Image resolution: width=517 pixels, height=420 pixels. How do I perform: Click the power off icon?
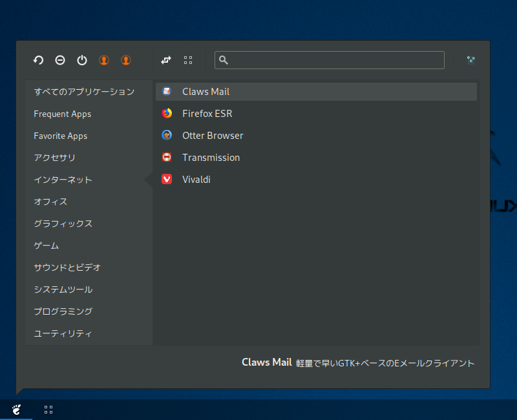82,60
